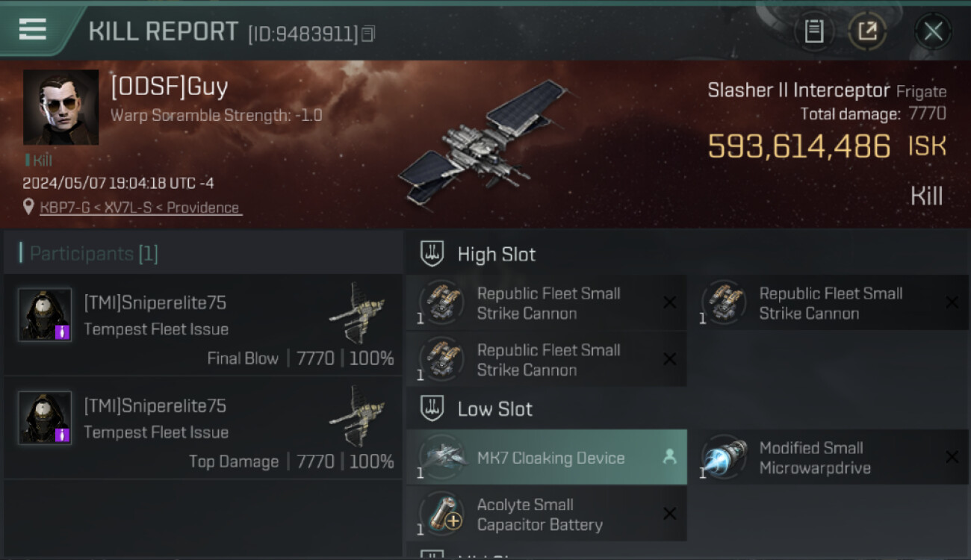Select Final Blow Sniperelite75 portrait
Viewport: 971px width, 560px height.
coord(45,314)
